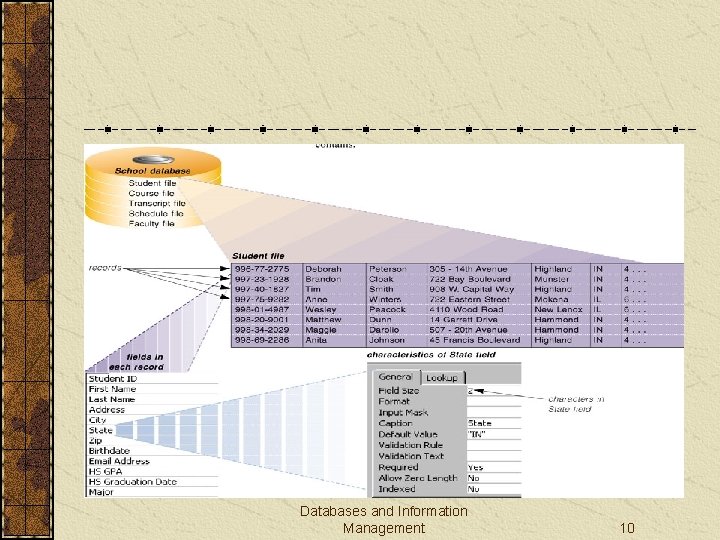Click last name "Winters" in Student file
This screenshot has height=540, width=720.
click(x=385, y=299)
